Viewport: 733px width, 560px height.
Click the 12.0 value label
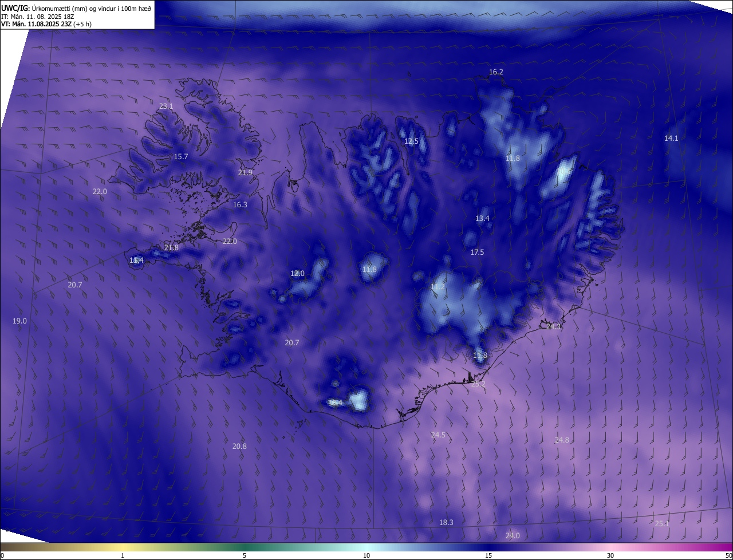coord(297,274)
